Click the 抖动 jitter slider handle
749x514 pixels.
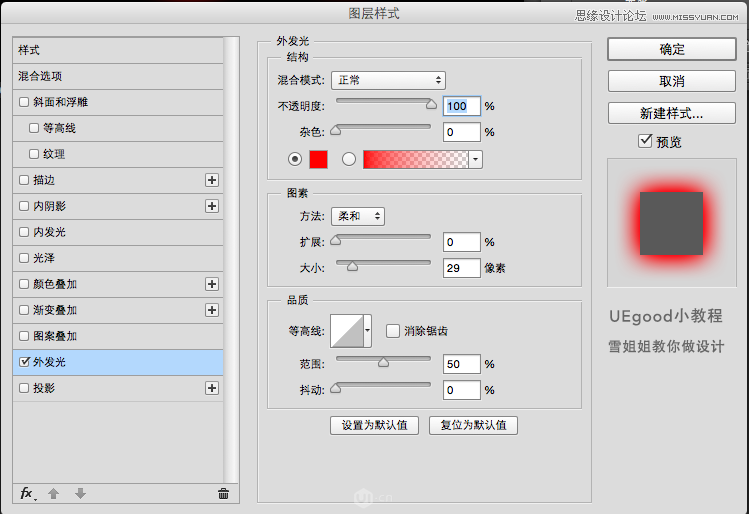point(336,388)
